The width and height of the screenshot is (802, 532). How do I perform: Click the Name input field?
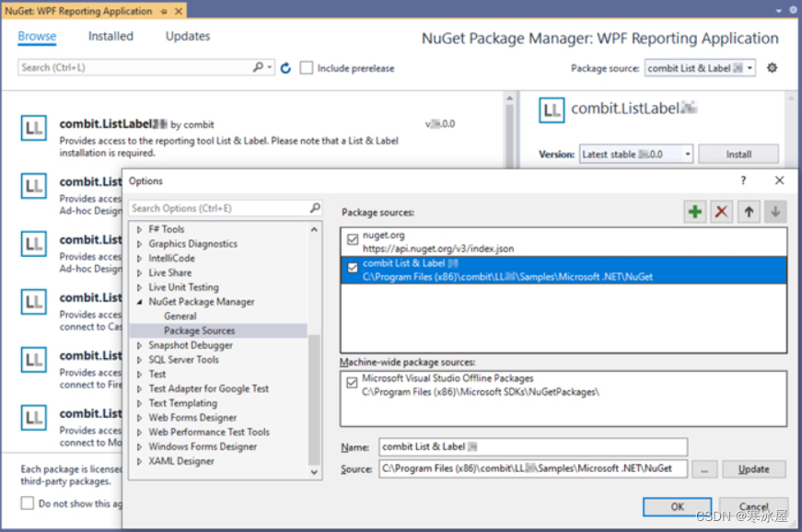tap(533, 446)
